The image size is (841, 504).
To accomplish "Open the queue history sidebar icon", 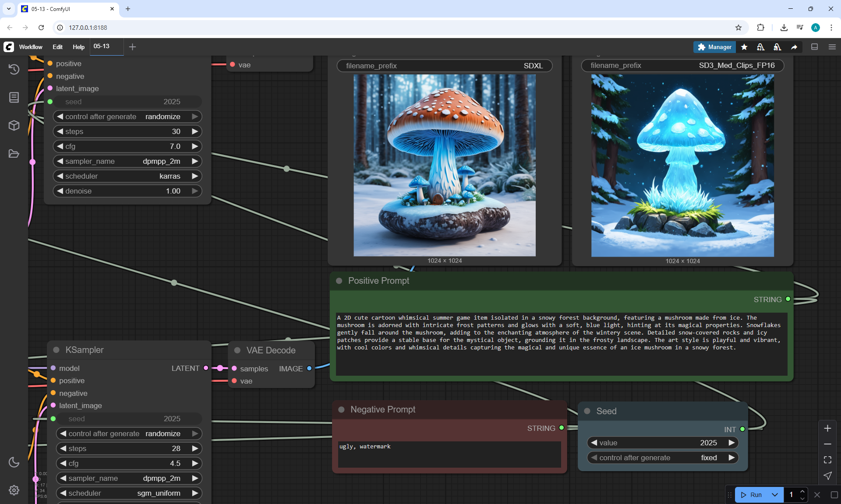I will pyautogui.click(x=14, y=69).
